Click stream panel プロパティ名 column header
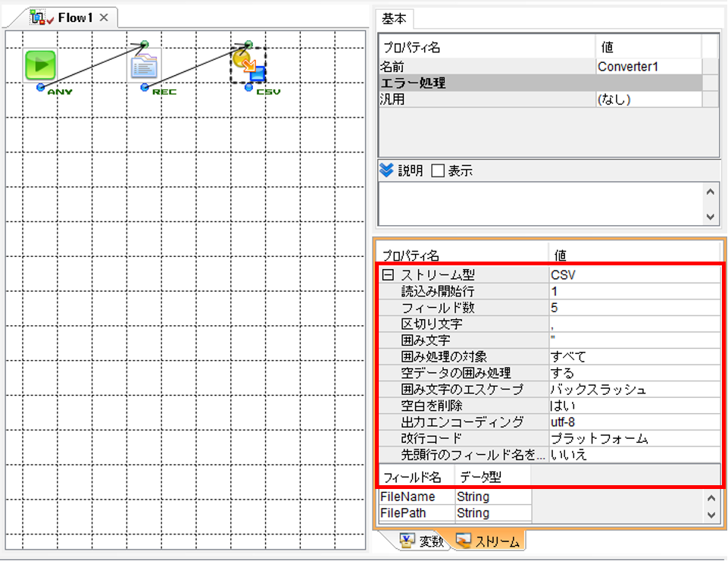The width and height of the screenshot is (728, 561). point(462,255)
